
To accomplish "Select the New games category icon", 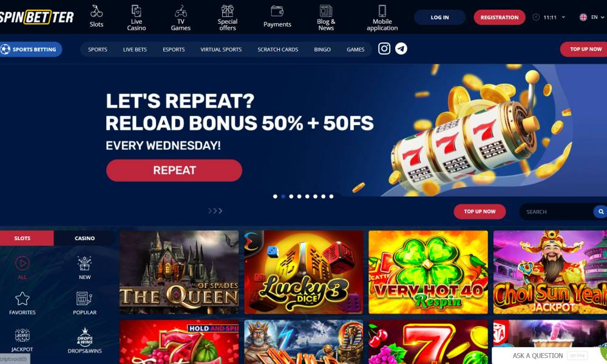I will [x=84, y=263].
